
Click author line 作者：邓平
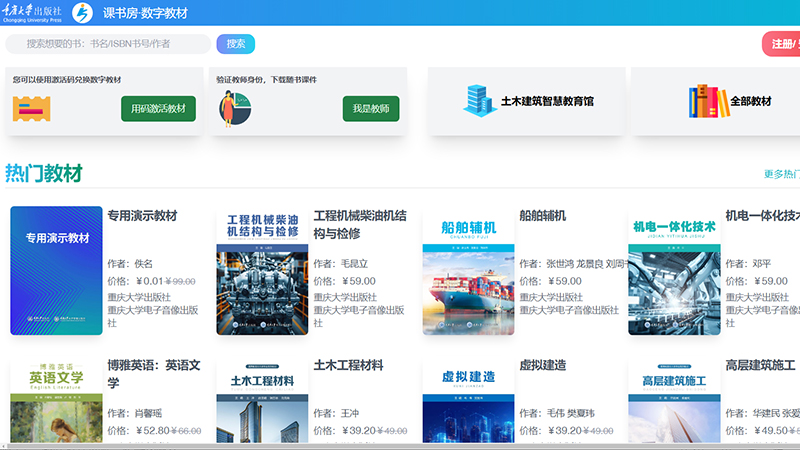(x=748, y=264)
